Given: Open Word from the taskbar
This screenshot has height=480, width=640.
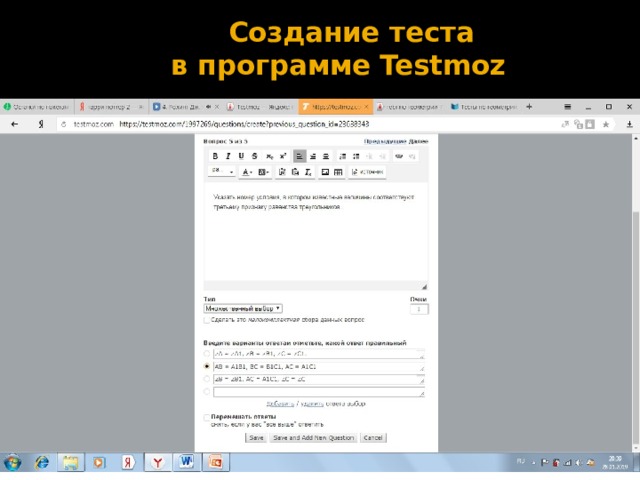Looking at the screenshot, I should coord(186,462).
